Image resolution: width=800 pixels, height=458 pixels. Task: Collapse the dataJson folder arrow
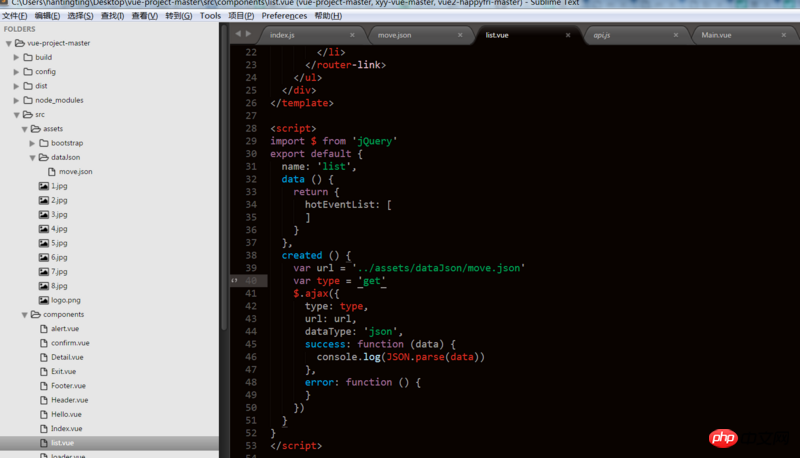click(x=32, y=158)
